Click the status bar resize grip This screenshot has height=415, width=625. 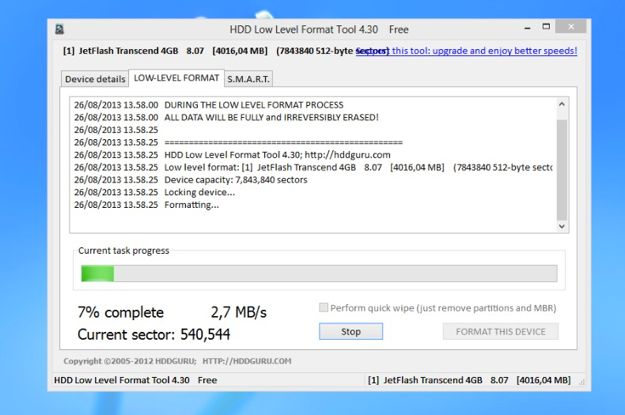[582, 382]
